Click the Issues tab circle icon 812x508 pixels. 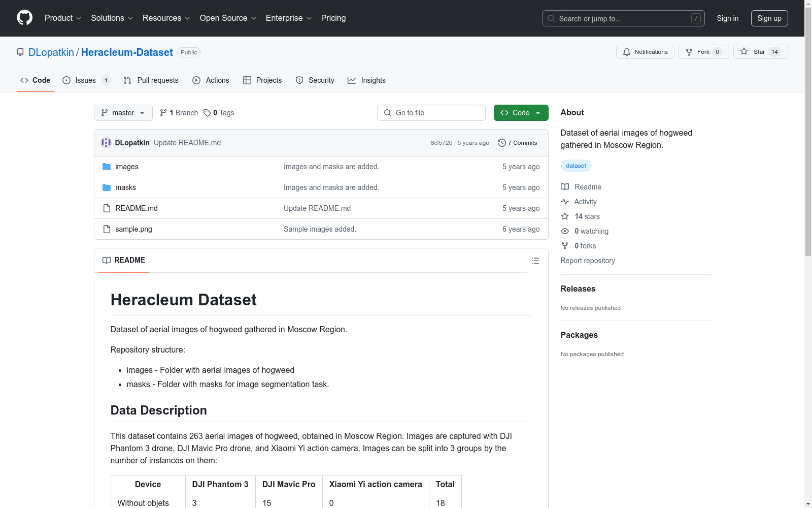pyautogui.click(x=66, y=80)
